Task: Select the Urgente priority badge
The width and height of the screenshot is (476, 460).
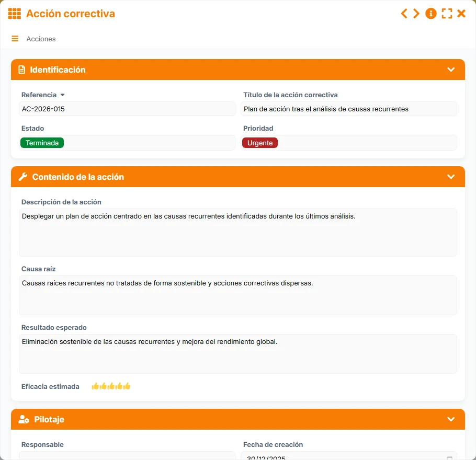Action: [260, 143]
